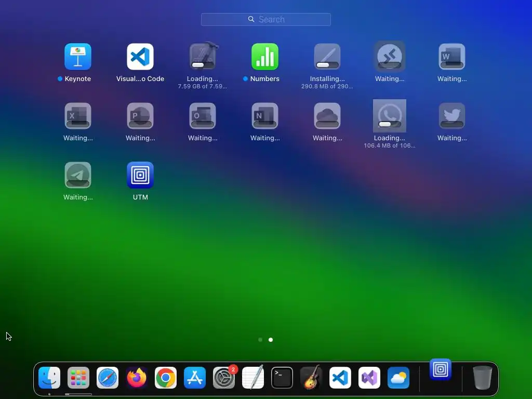Open Visual Studio Code from the Dock
The width and height of the screenshot is (532, 399).
click(340, 378)
